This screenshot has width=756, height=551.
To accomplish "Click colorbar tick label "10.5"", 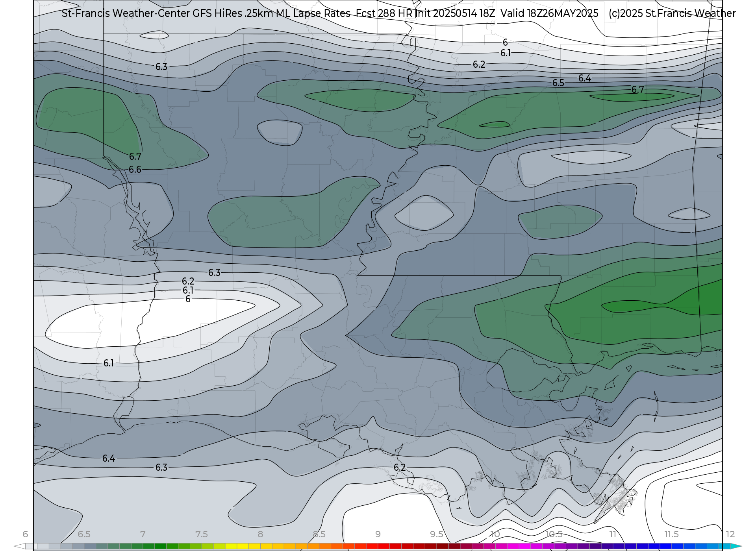I will coord(554,534).
